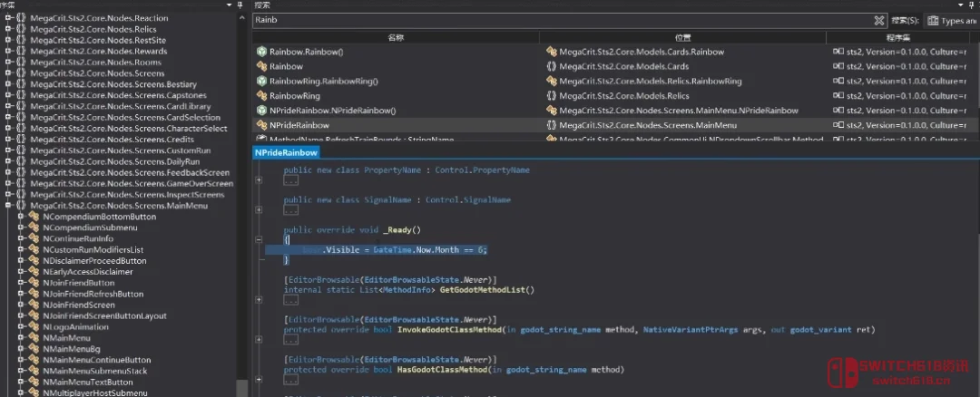Follow the Control.SignalName type reference in code
Image resolution: width=980 pixels, height=397 pixels.
(468, 199)
